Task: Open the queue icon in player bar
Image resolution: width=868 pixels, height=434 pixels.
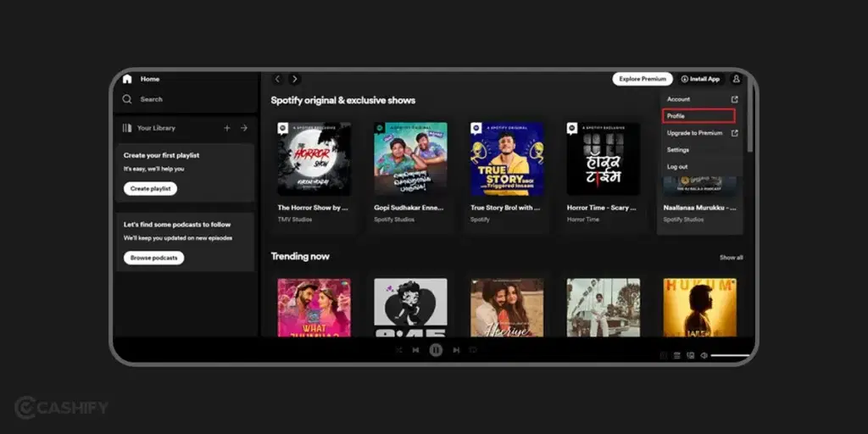Action: click(676, 355)
